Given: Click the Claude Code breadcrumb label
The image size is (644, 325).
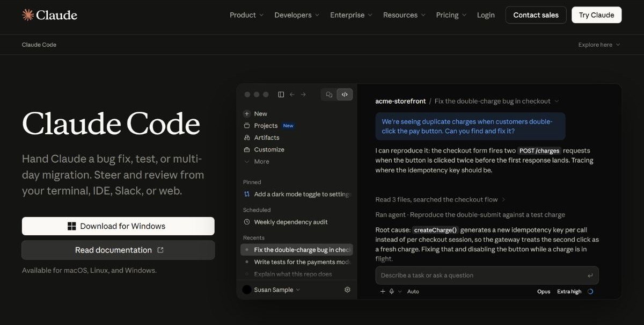Looking at the screenshot, I should (x=39, y=45).
